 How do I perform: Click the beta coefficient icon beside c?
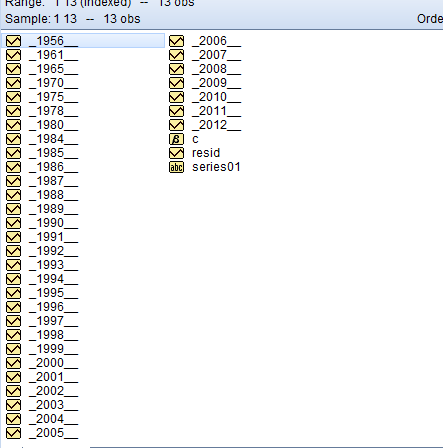click(176, 139)
